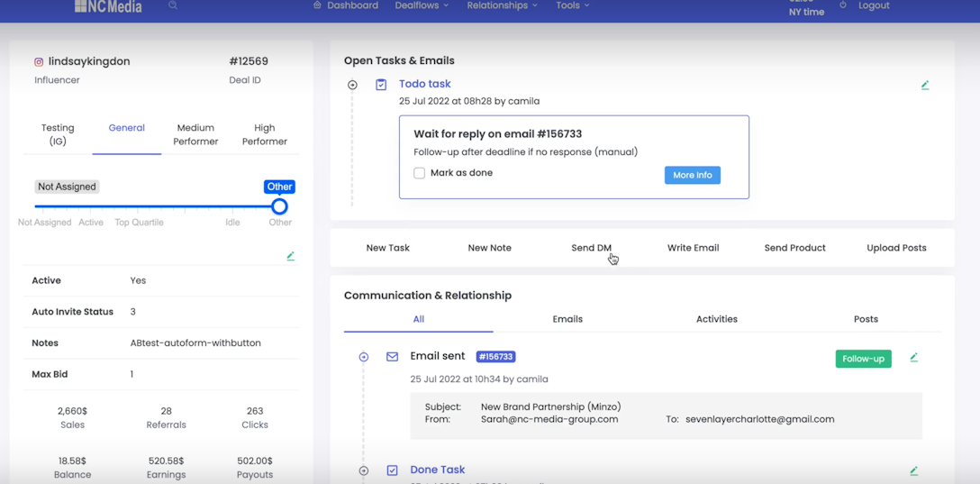The image size is (980, 484).
Task: Click the pencil icon below the status slider
Action: [x=290, y=257]
